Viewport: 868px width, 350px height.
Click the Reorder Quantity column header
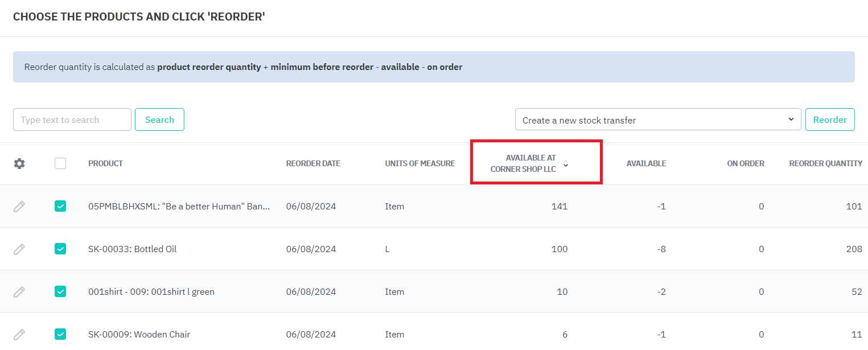825,164
